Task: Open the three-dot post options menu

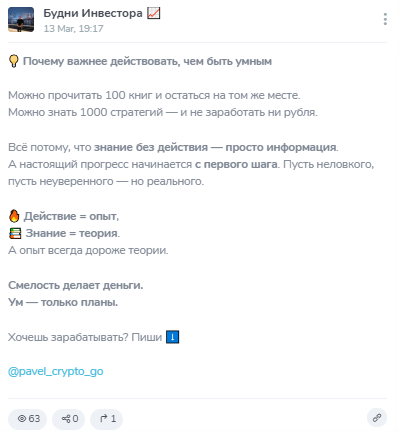Action: coord(385,19)
